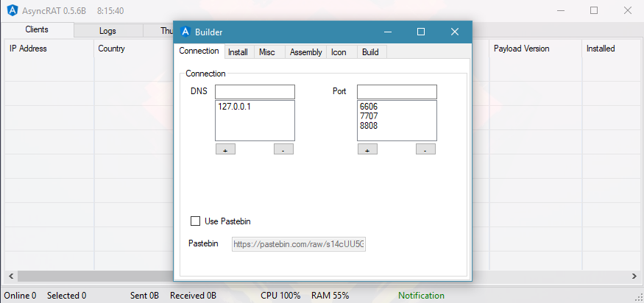This screenshot has width=644, height=303.
Task: Click the Payload Version column header
Action: click(x=536, y=49)
